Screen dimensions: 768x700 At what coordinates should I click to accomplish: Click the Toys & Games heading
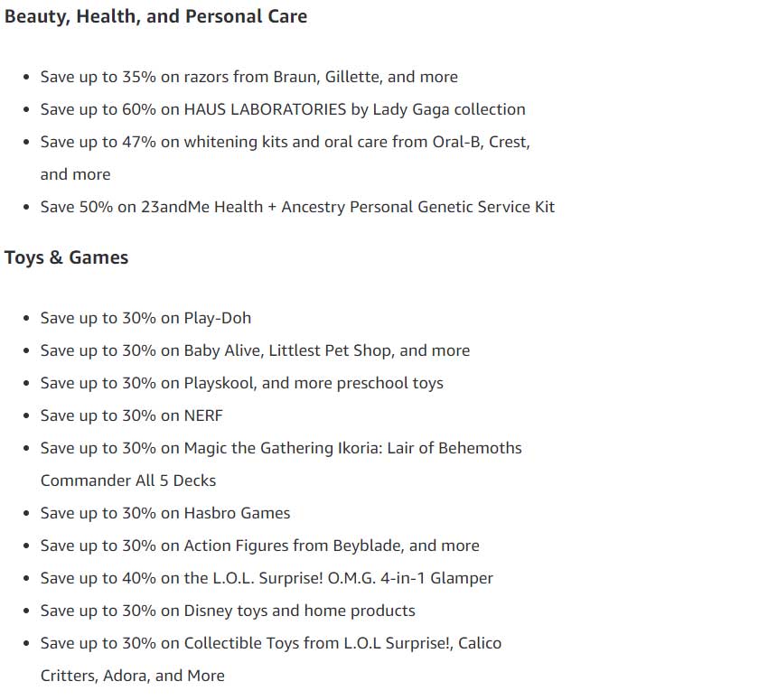click(x=66, y=257)
